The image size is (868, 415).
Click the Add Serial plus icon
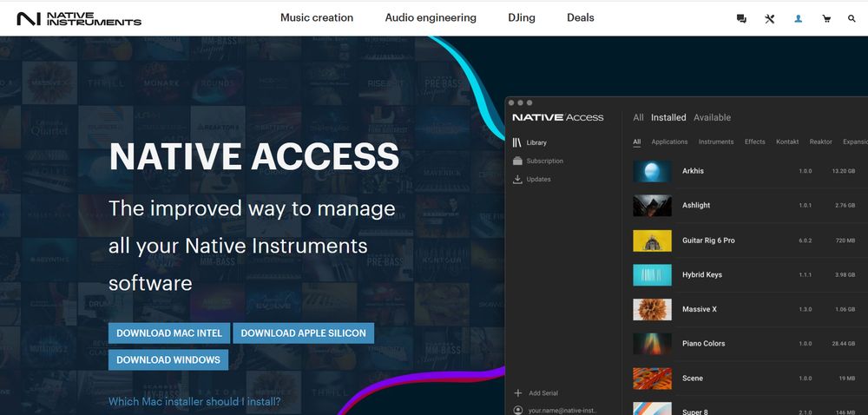(x=518, y=393)
